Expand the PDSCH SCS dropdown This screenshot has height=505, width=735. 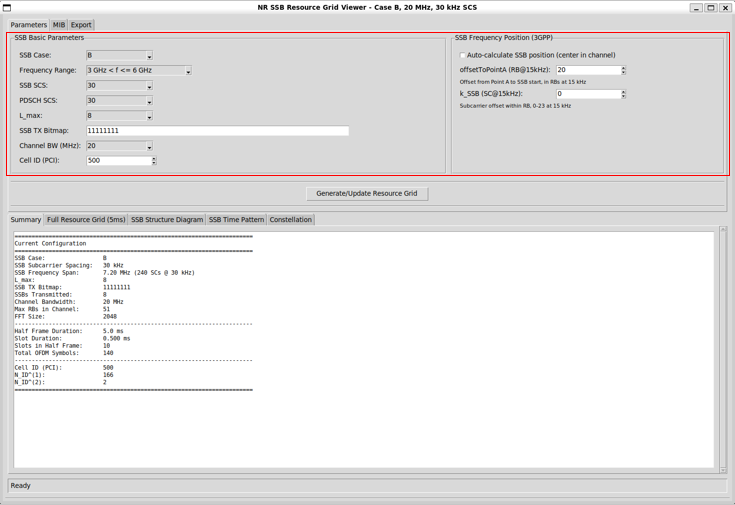coord(120,100)
